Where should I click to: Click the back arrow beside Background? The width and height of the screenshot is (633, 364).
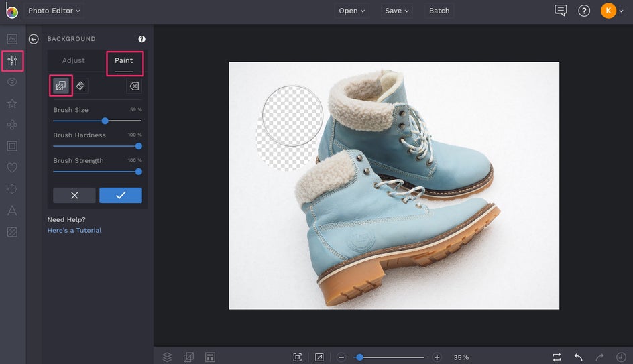point(34,39)
